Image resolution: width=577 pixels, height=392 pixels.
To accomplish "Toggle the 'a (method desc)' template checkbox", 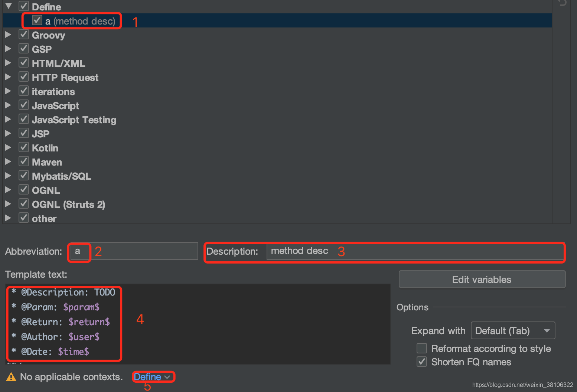I will (37, 20).
